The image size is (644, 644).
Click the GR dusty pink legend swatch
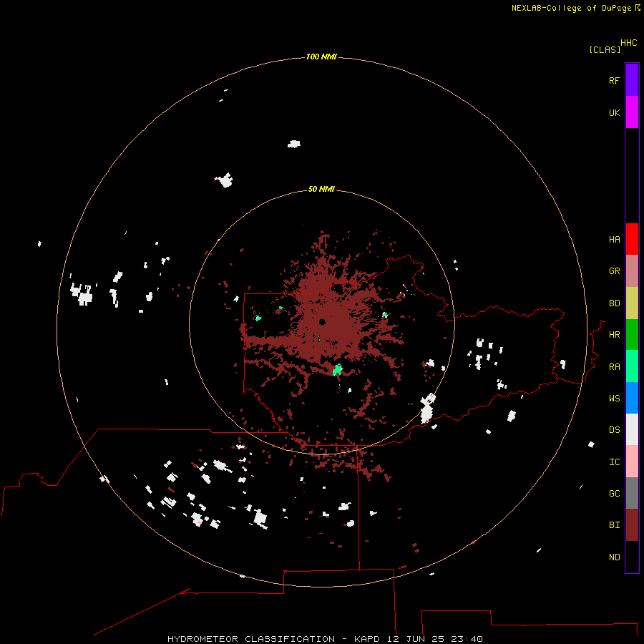click(632, 271)
